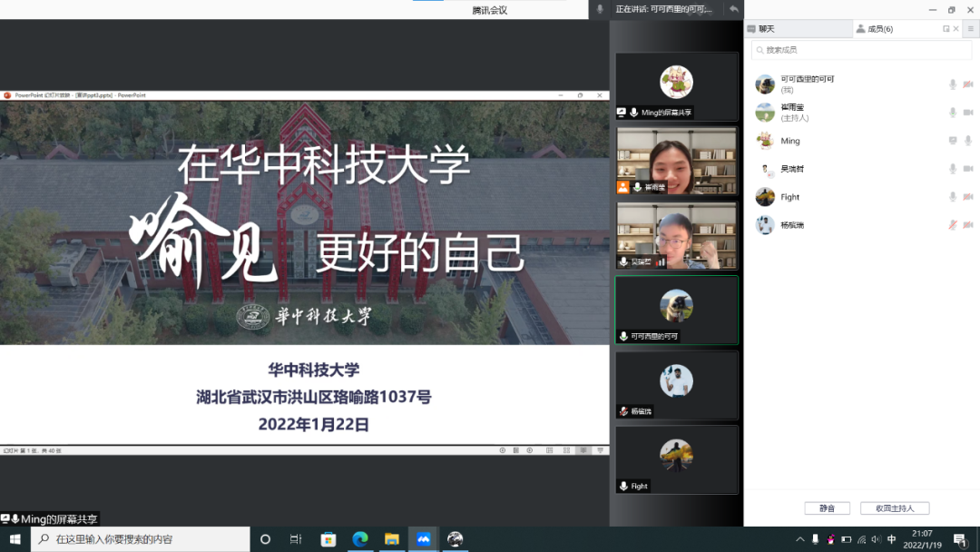Toggle camera for 吴瑞哲
980x552 pixels.
968,169
